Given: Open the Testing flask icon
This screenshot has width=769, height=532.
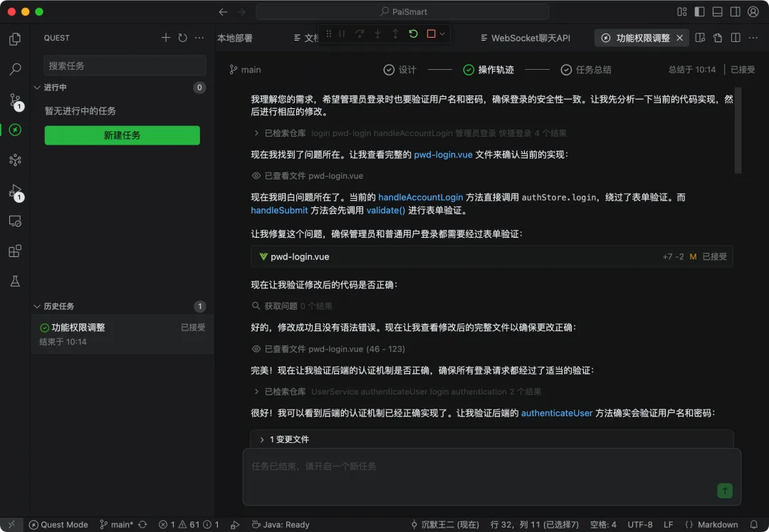Looking at the screenshot, I should point(15,281).
